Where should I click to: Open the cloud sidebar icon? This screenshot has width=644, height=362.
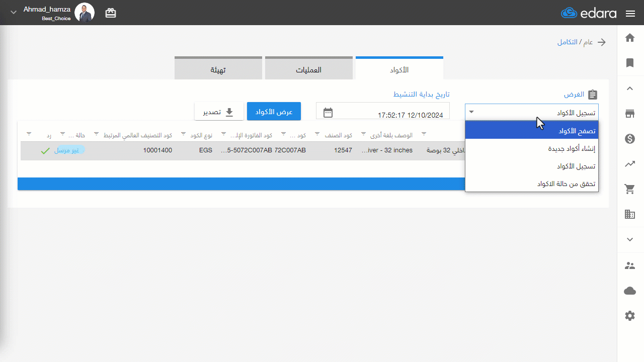[630, 291]
